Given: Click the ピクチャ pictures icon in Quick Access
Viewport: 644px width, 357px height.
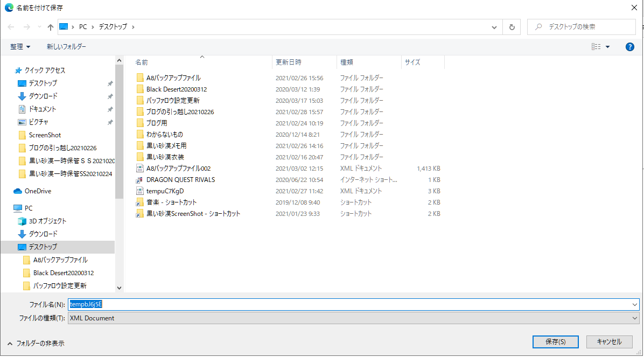Looking at the screenshot, I should [22, 122].
